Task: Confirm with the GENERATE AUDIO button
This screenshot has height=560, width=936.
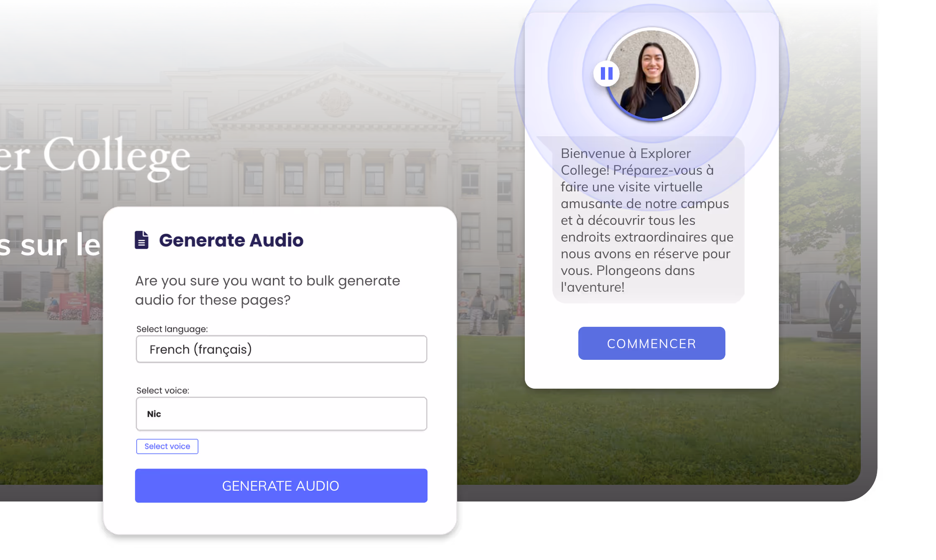Action: (281, 486)
